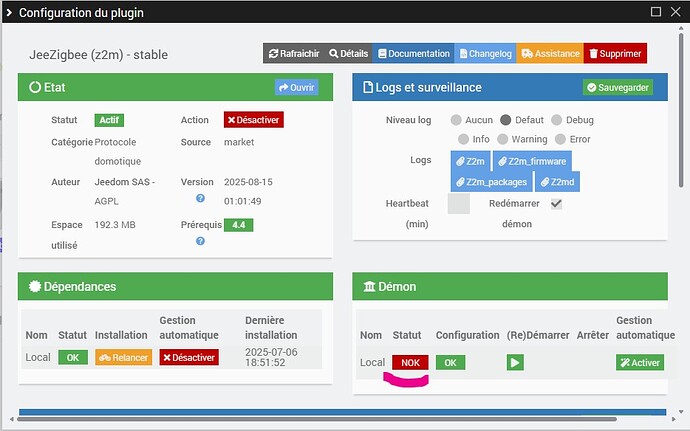Open Assistance support
Image resolution: width=690 pixels, height=431 pixels.
click(550, 53)
